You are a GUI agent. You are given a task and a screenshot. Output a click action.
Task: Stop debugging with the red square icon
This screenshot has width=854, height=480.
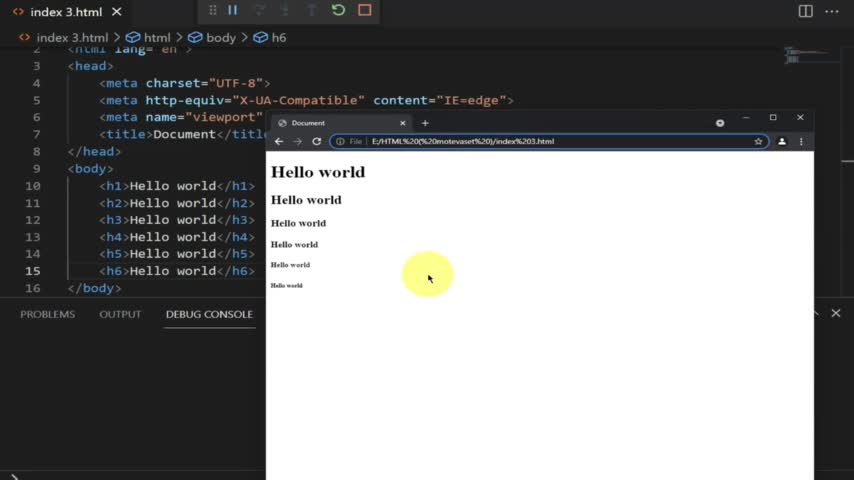click(x=364, y=10)
